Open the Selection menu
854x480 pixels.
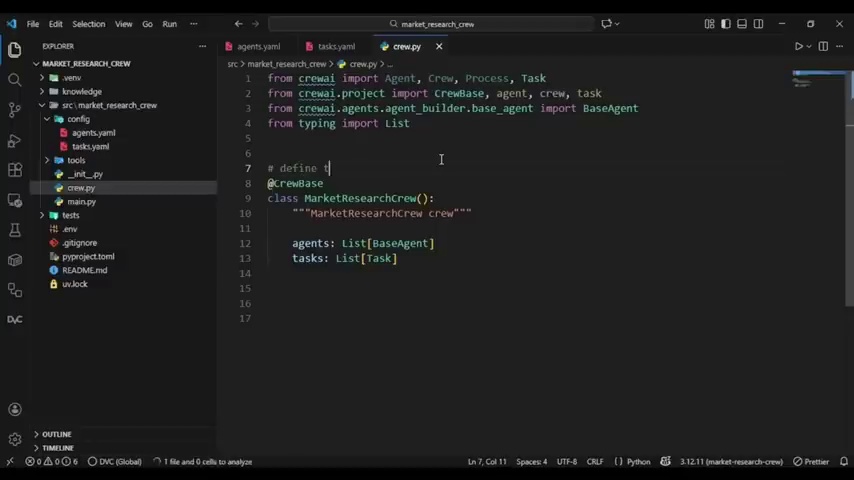[89, 24]
